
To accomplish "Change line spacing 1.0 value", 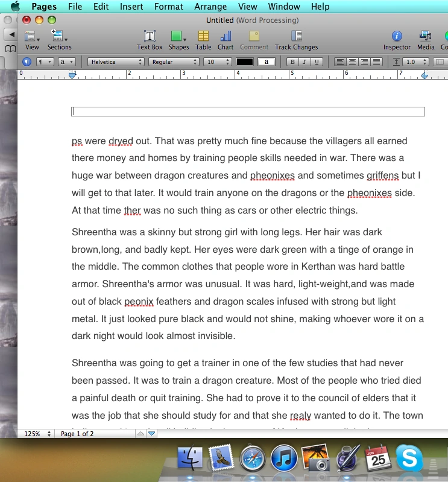I will (415, 62).
